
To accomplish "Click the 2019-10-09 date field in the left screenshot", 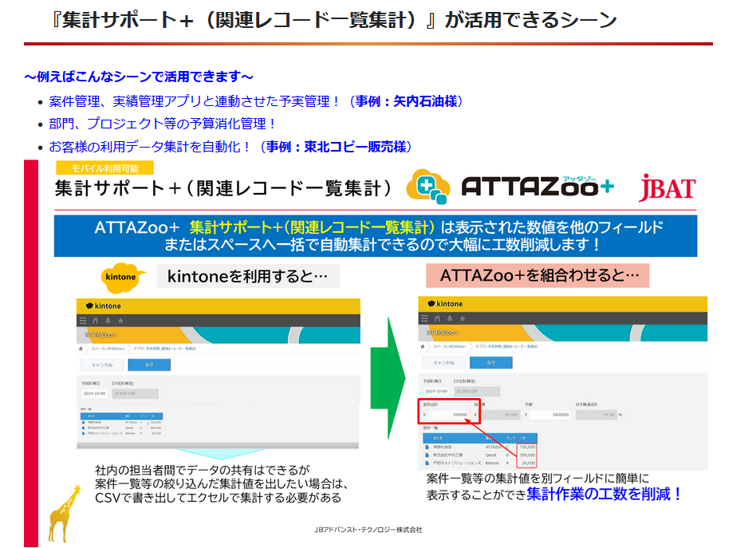I will tap(94, 393).
